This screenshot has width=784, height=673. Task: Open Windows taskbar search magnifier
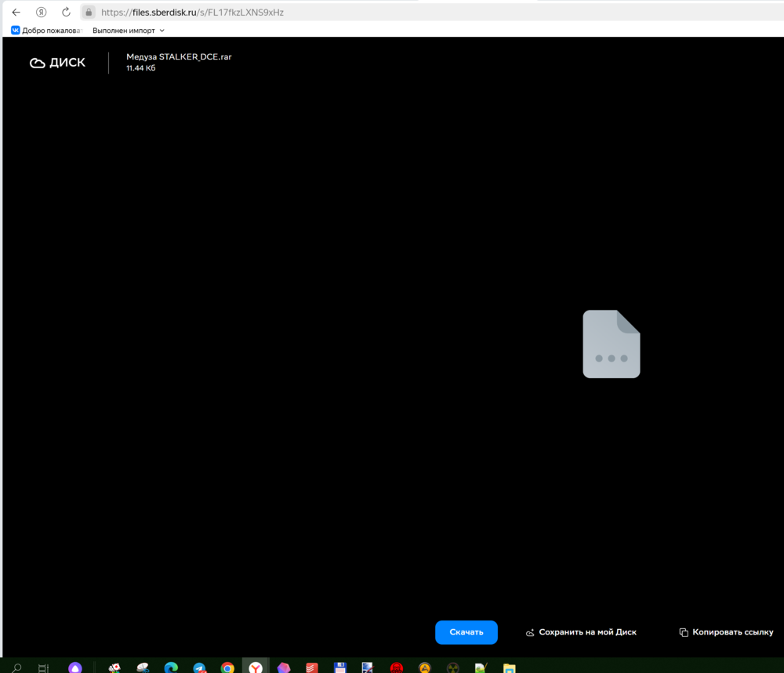[16, 668]
